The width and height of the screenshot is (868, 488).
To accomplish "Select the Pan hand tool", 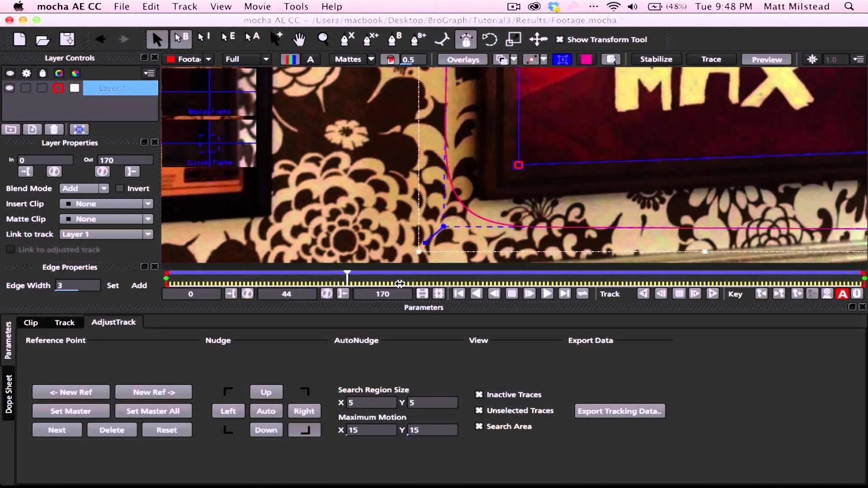I will pos(299,40).
